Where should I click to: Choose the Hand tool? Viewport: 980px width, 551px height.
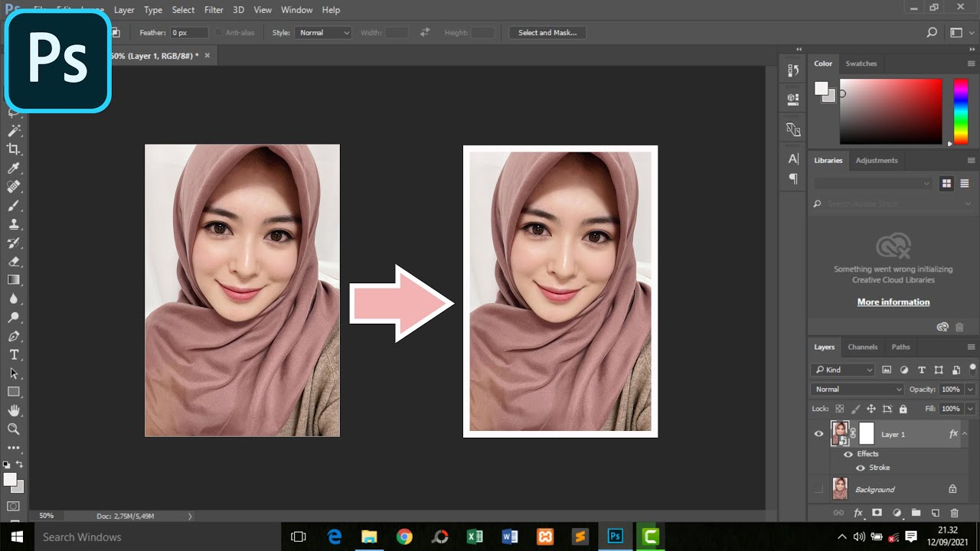pyautogui.click(x=14, y=411)
